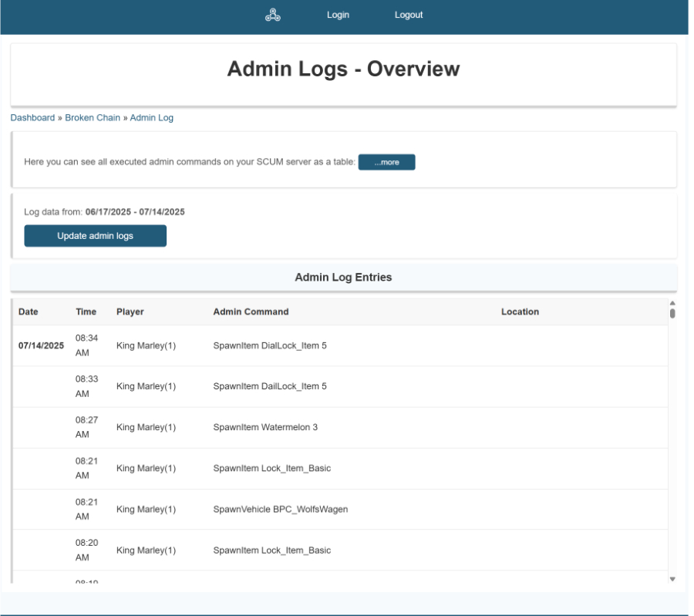Select Logout in the top navigation
694x616 pixels.
(409, 15)
